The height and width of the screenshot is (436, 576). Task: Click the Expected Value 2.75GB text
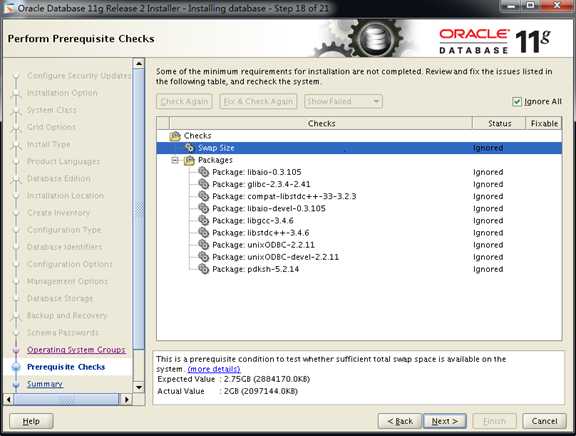267,379
